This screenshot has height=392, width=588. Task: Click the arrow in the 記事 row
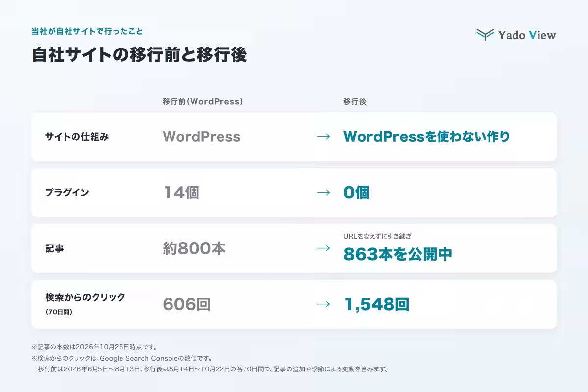tap(323, 248)
